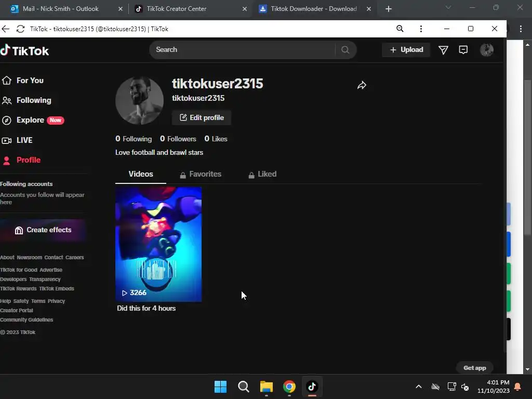The image size is (532, 399).
Task: Close the TikTok Creator Center tab
Action: pyautogui.click(x=245, y=9)
